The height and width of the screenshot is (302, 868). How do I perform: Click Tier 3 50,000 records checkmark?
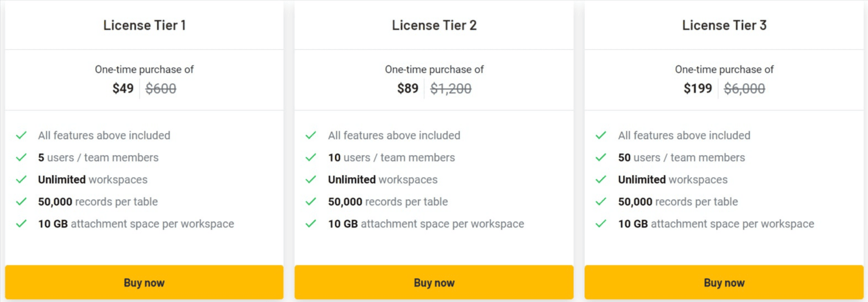tap(601, 202)
